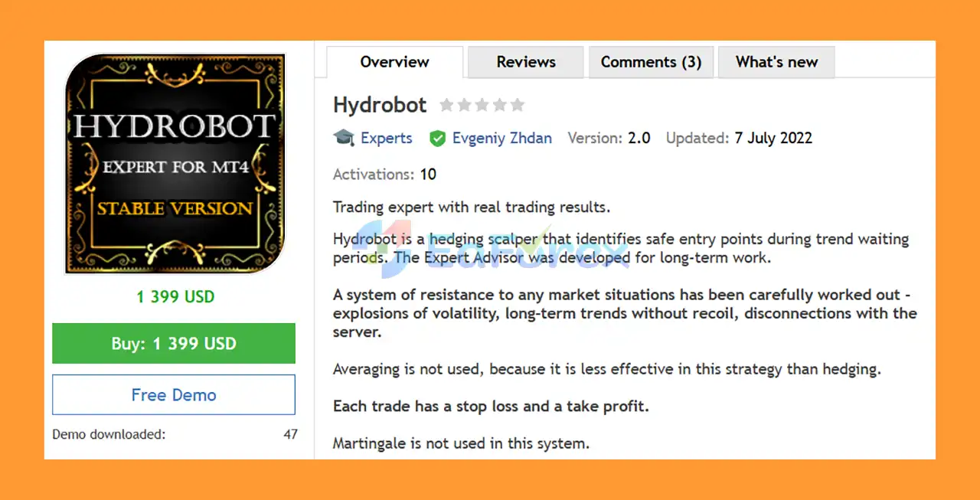Open the Experts category link
The height and width of the screenshot is (500, 980).
(387, 139)
